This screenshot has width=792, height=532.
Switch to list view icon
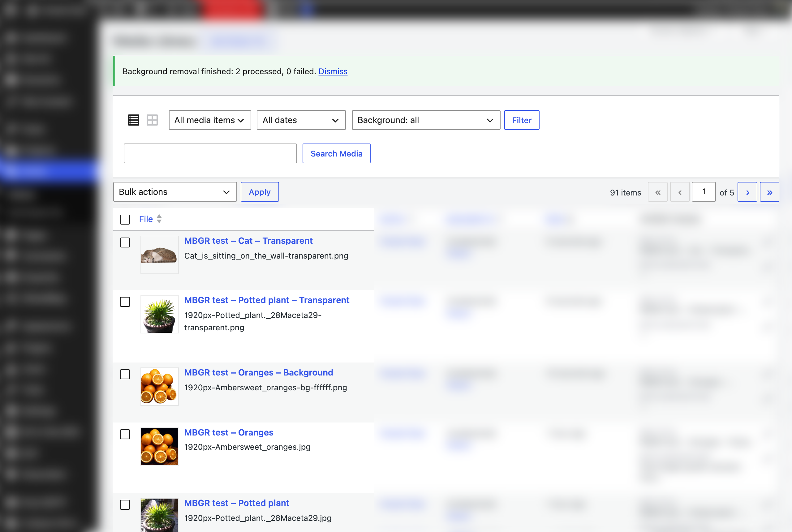133,120
